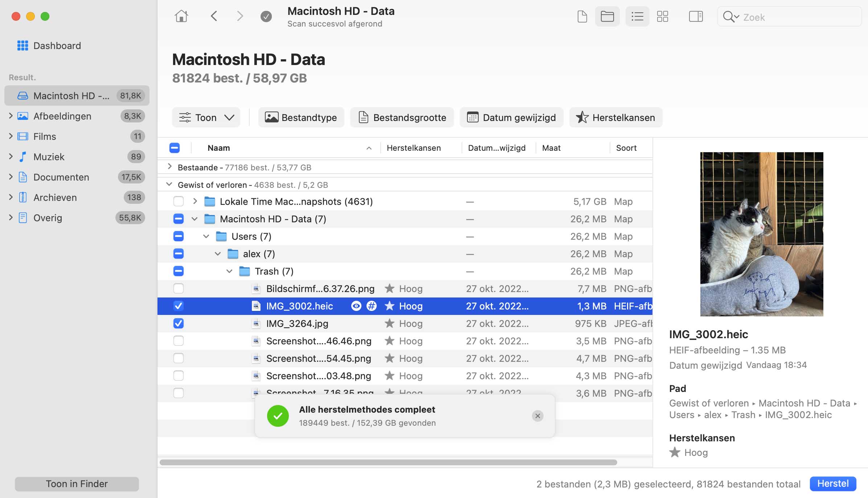This screenshot has width=868, height=498.
Task: Sort by the Soort column
Action: point(631,148)
